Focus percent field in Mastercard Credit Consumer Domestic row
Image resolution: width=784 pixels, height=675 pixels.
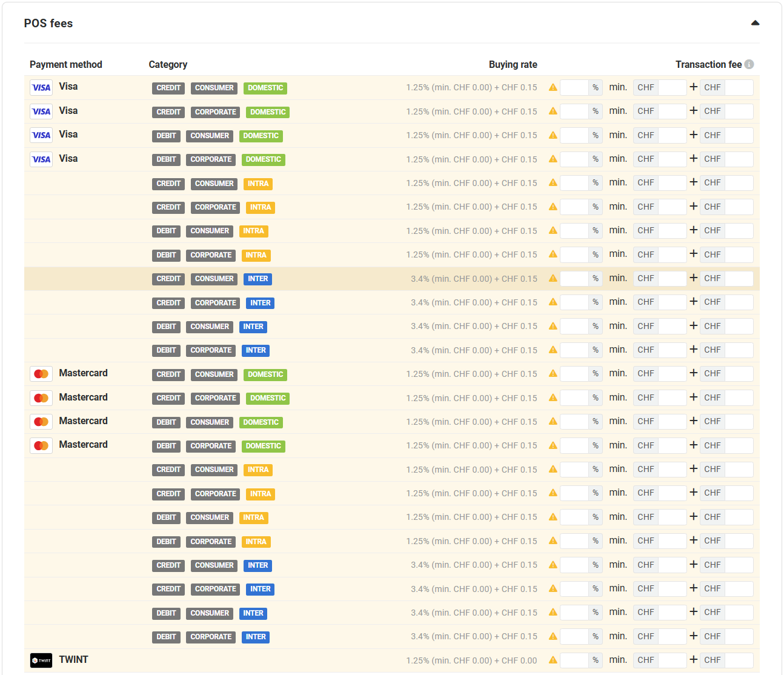[574, 374]
